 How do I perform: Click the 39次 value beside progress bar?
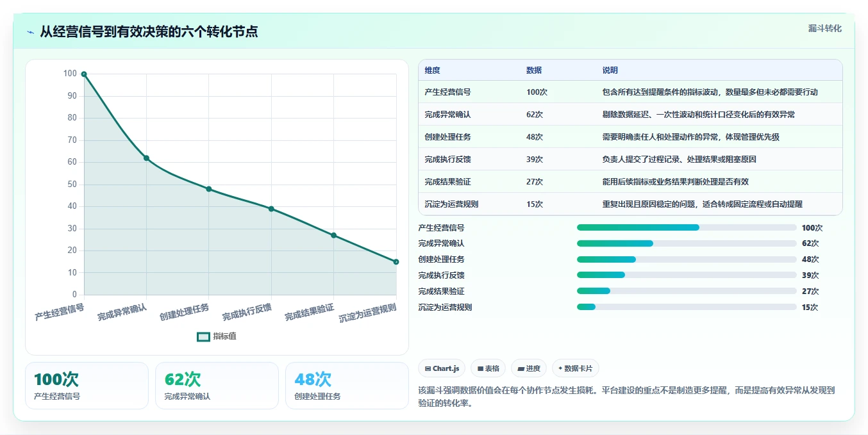[810, 275]
